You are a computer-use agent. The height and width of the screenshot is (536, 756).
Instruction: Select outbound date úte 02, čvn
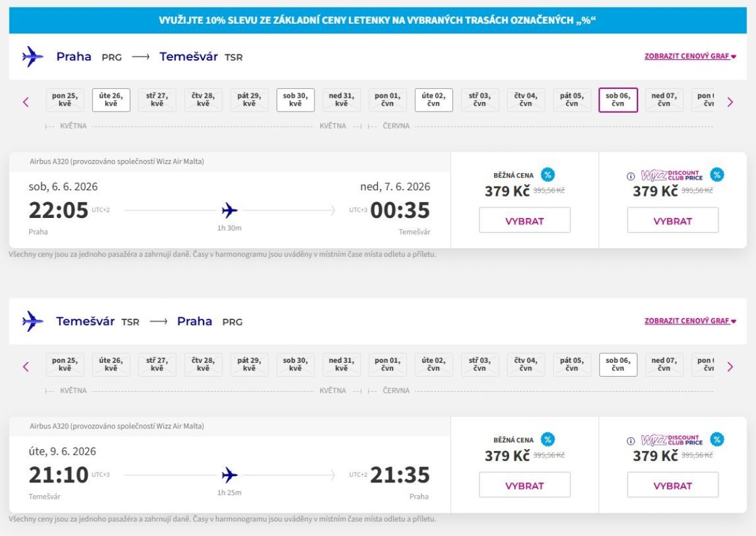pyautogui.click(x=433, y=100)
